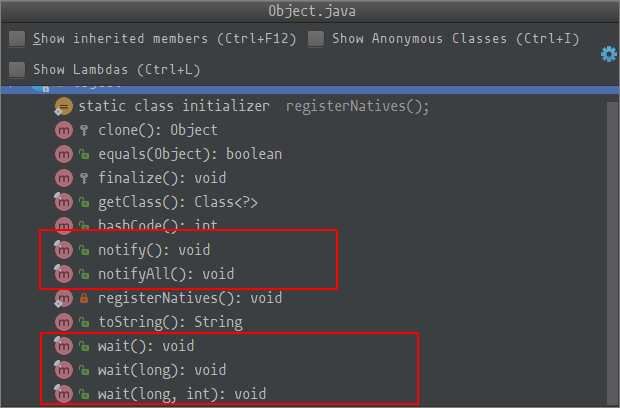Viewport: 620px width, 408px height.
Task: Toggle Show Anonymous Classes checkbox
Action: click(x=316, y=39)
